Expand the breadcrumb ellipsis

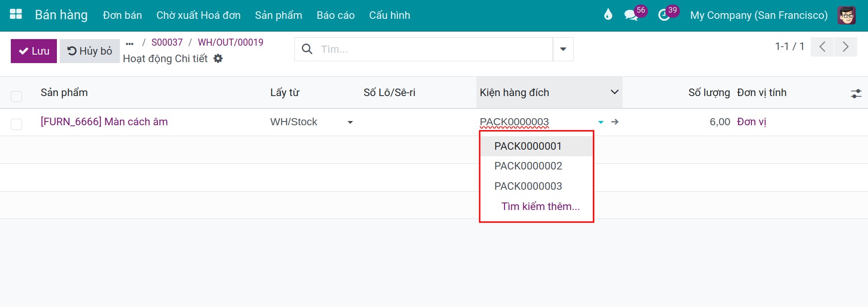(x=130, y=44)
